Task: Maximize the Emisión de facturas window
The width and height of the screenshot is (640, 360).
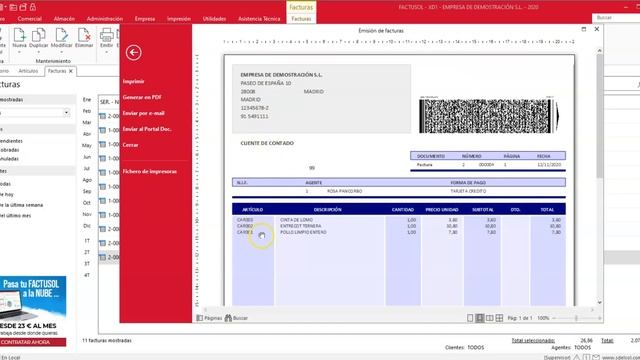Action: pyautogui.click(x=584, y=29)
